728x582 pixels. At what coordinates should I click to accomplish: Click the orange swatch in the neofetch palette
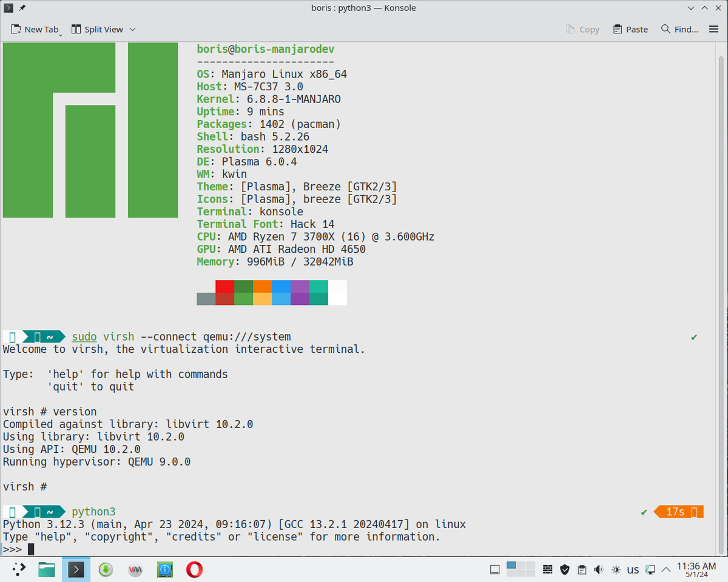(262, 286)
